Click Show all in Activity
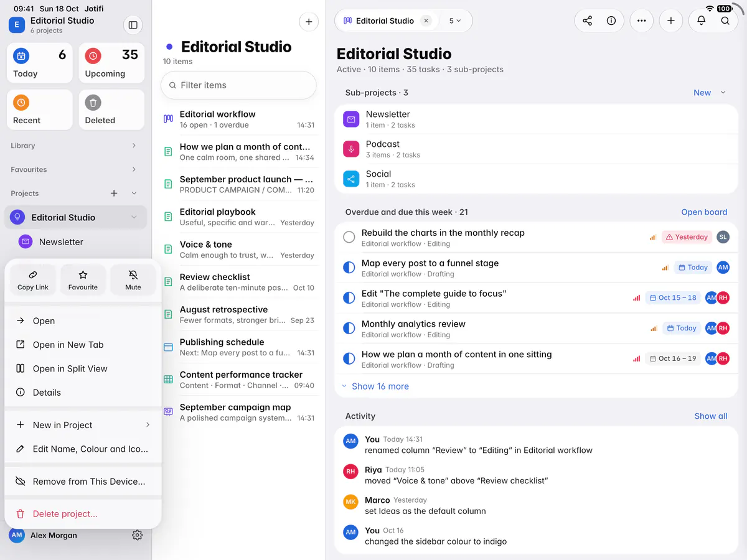 coord(711,416)
